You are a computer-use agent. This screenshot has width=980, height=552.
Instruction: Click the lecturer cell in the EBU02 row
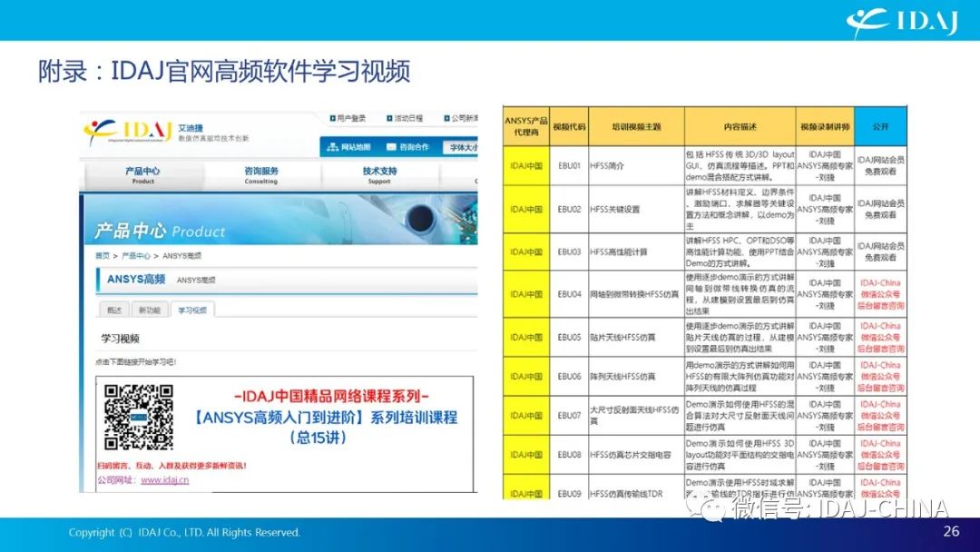coord(825,210)
